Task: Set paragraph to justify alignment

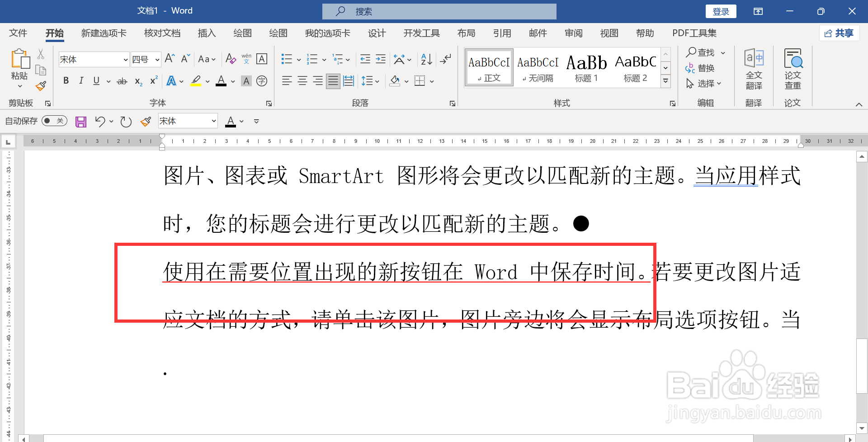Action: (x=333, y=81)
